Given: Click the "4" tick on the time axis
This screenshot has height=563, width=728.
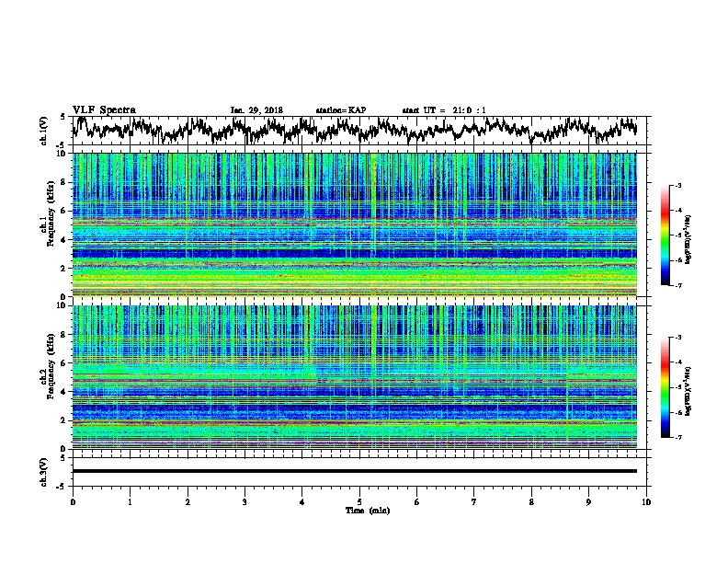Looking at the screenshot, I should [x=301, y=501].
